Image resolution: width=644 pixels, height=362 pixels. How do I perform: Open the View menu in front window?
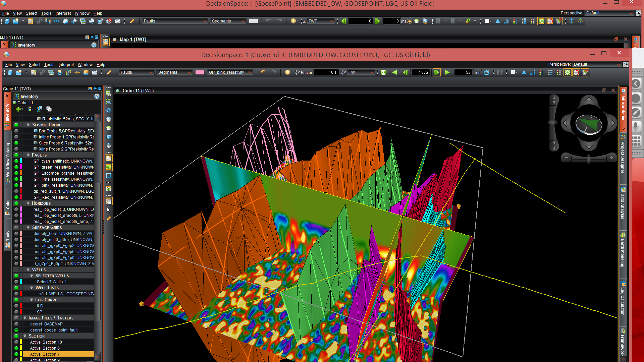point(20,65)
